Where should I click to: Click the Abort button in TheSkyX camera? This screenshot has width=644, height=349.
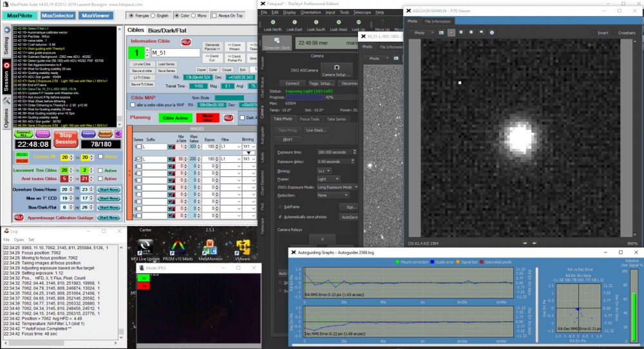(x=287, y=139)
